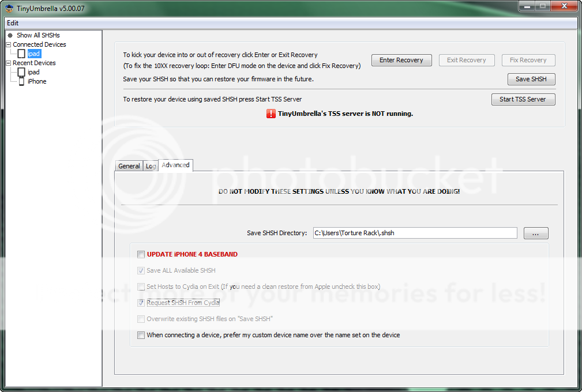The height and width of the screenshot is (392, 582).
Task: Enable UPDATE iPHONE 4 BASEBAND checkbox
Action: click(x=141, y=254)
